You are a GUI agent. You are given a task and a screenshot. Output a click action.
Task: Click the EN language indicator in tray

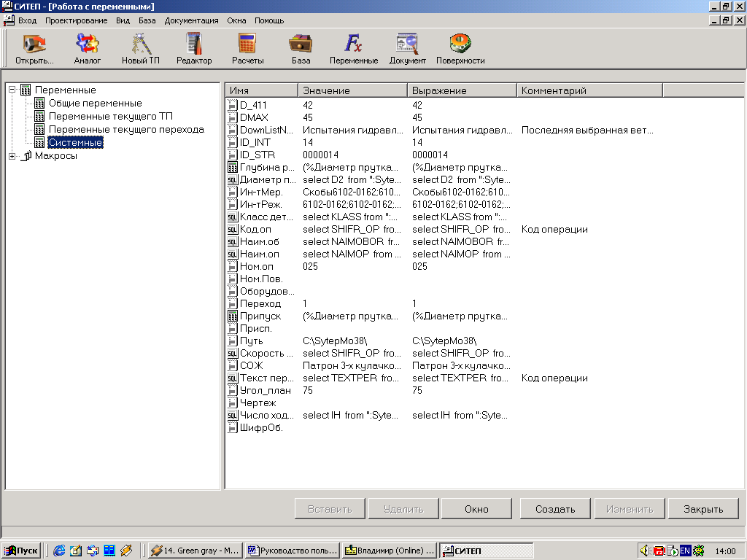pyautogui.click(x=685, y=551)
